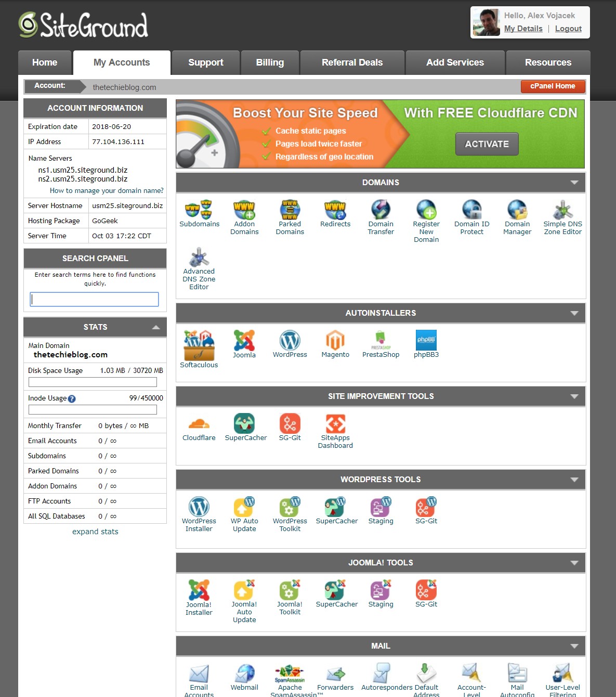Screen dimensions: 616x697
Task: Click IP address 77.104.136.111
Action: [x=118, y=141]
